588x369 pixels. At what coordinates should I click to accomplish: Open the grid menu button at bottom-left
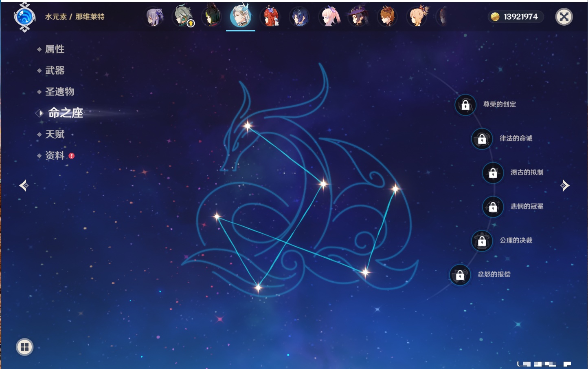point(24,347)
